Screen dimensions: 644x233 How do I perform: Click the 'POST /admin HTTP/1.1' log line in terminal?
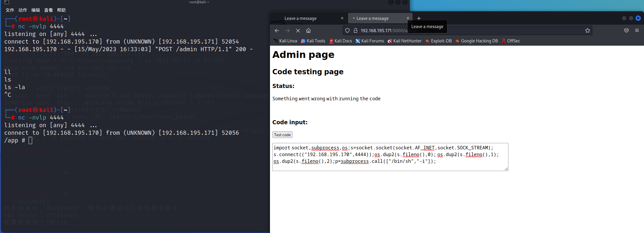click(x=129, y=49)
